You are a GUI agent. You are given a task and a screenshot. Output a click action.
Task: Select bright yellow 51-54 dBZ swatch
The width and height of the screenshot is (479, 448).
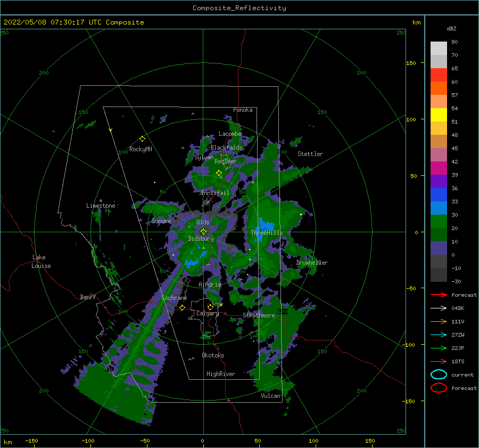[x=439, y=115]
